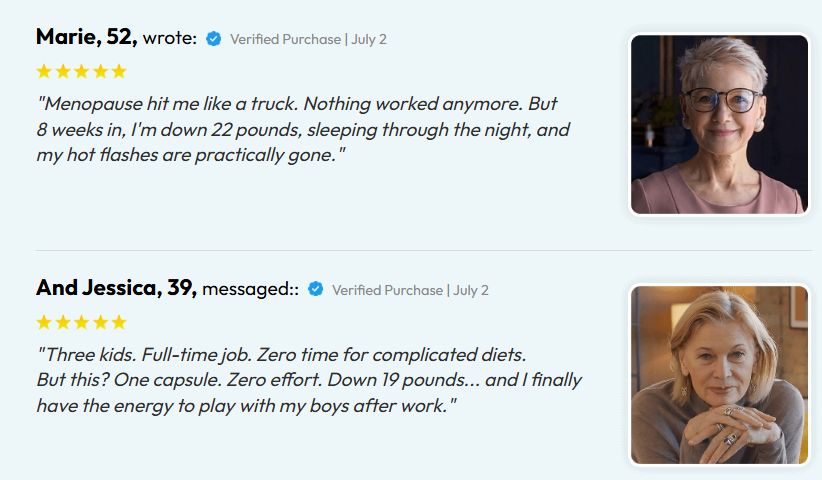Click "Verified Purchase | July 2" in Jessica's review
Viewport: 822px width, 480px height.
[410, 290]
